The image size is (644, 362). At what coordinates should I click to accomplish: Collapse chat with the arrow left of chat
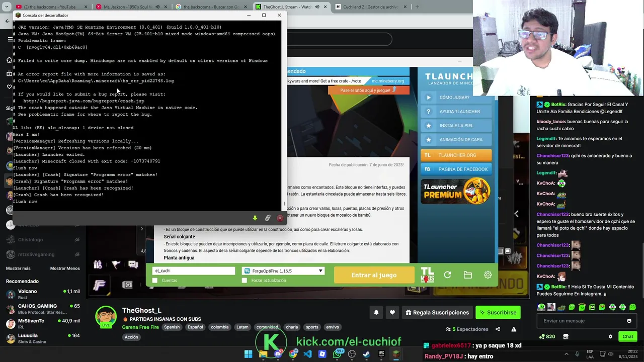click(x=516, y=214)
